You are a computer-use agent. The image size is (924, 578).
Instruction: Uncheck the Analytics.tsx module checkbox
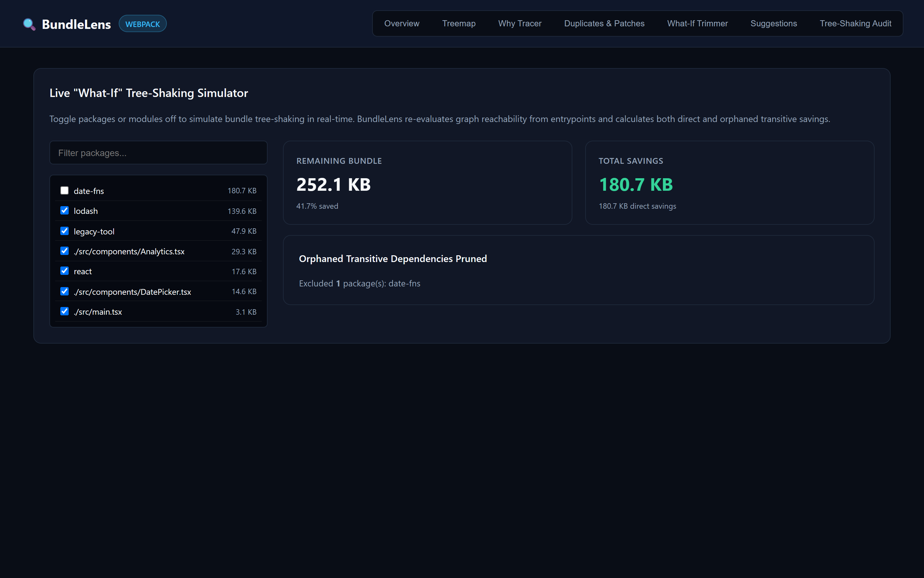64,251
